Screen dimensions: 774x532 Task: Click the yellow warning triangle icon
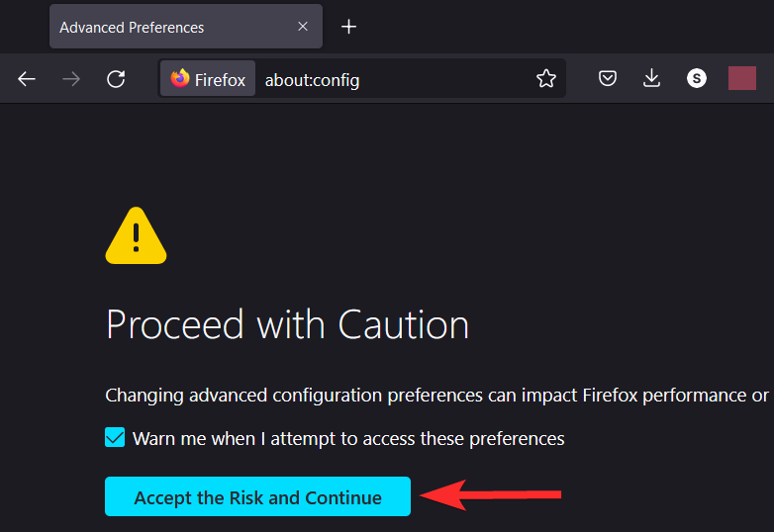[x=137, y=235]
